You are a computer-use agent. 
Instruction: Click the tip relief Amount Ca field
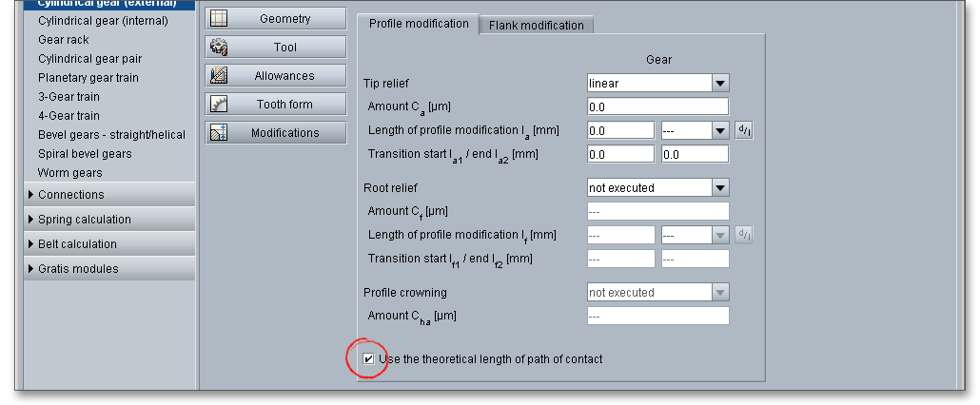pyautogui.click(x=657, y=106)
